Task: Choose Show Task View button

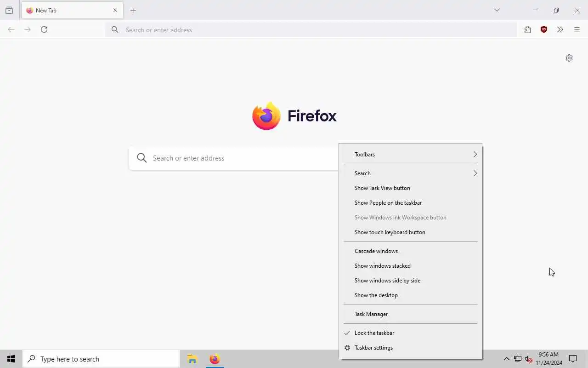Action: coord(411,188)
